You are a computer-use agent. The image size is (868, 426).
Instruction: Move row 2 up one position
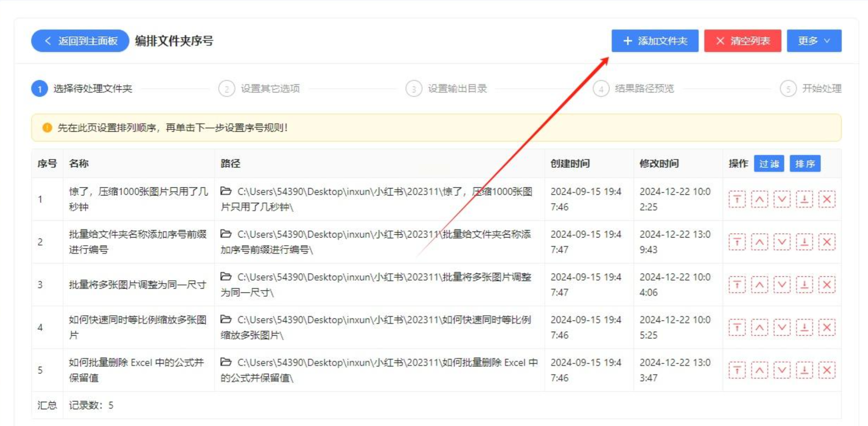click(x=759, y=242)
